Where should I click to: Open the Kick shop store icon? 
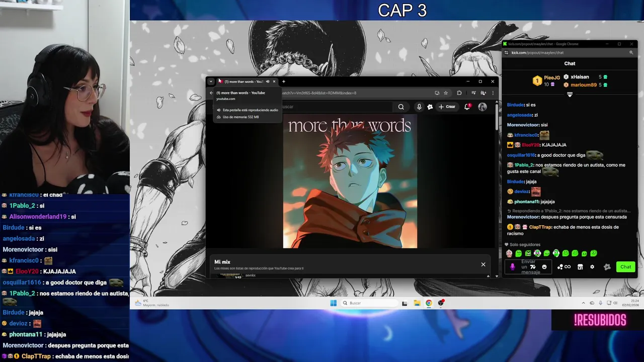pos(580,267)
